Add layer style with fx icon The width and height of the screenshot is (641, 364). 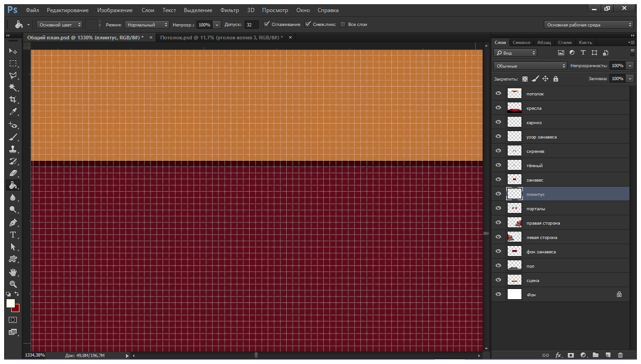coord(559,355)
